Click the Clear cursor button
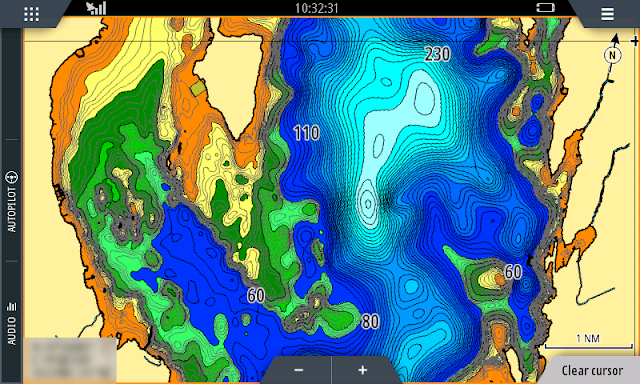Image resolution: width=640 pixels, height=384 pixels. (592, 371)
